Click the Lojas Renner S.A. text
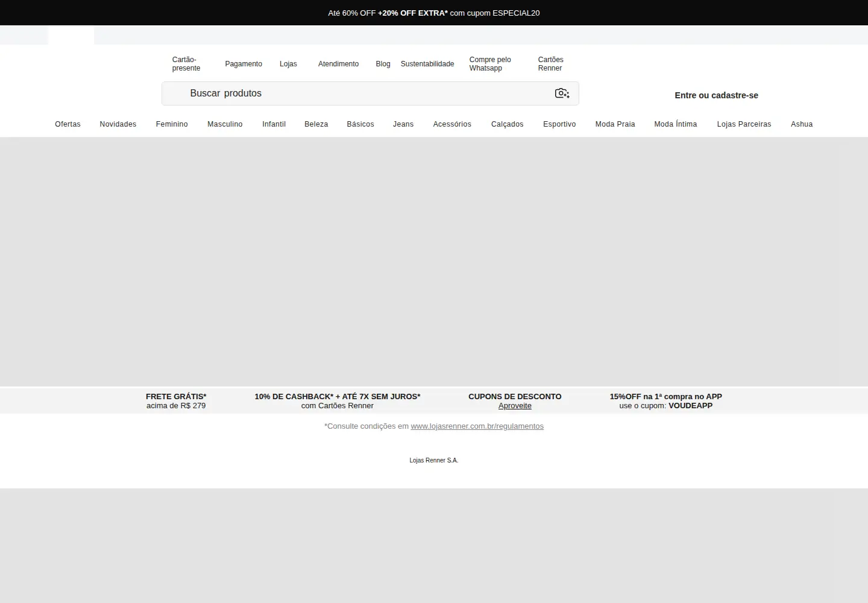 coord(434,460)
